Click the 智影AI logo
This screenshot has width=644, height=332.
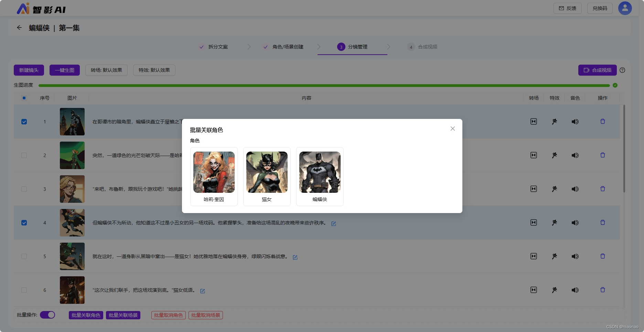[41, 9]
